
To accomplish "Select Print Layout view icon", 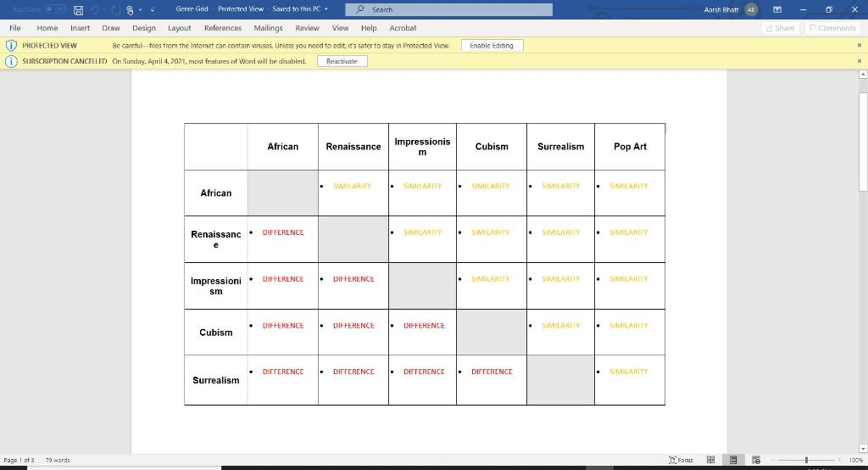I will pos(733,460).
